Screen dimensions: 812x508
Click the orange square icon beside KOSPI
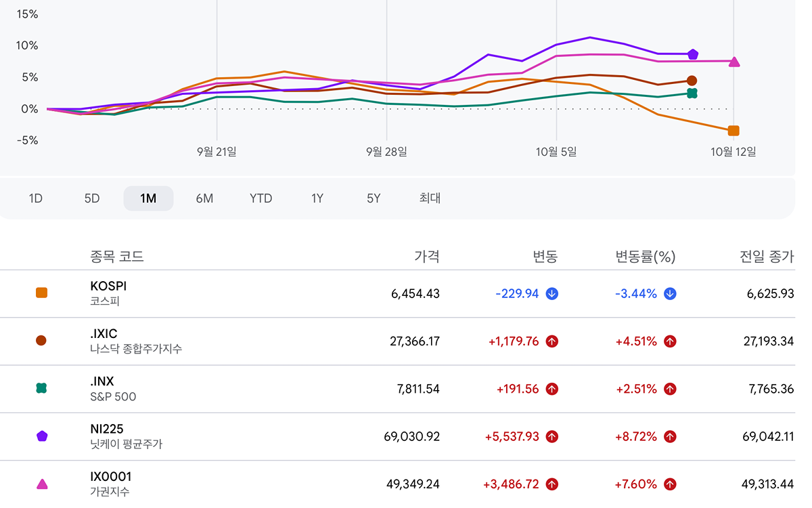point(41,293)
